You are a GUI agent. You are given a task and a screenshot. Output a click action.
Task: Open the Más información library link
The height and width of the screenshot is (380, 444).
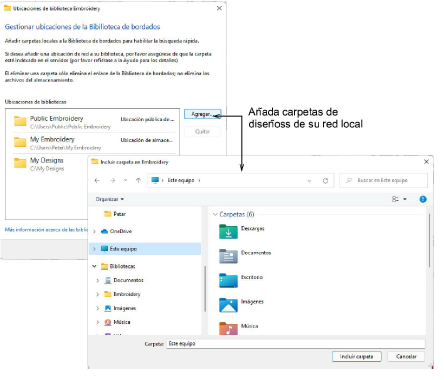coord(46,230)
